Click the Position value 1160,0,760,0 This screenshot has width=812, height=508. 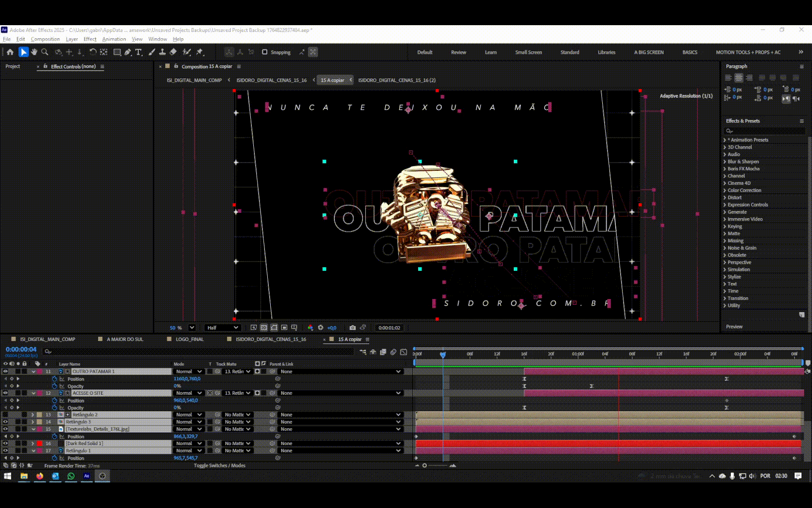click(187, 379)
